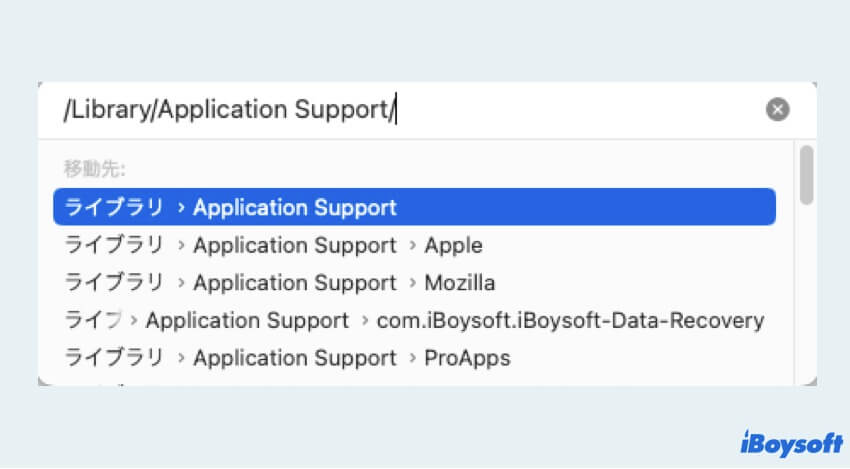Click the chevron in the highlighted row
850x469 pixels.
[180, 209]
